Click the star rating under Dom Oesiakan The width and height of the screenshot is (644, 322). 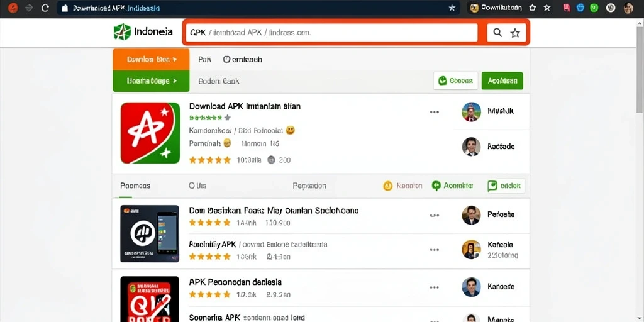(210, 223)
